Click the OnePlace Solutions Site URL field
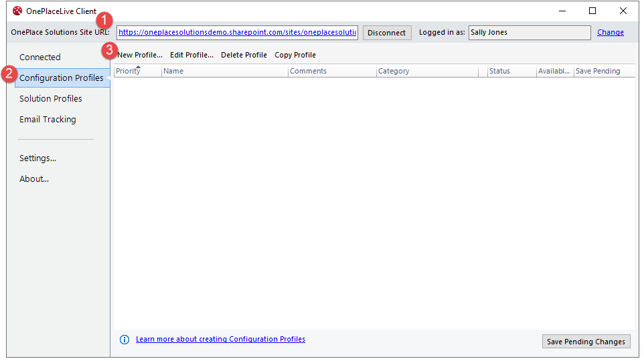The image size is (644, 361). click(238, 32)
